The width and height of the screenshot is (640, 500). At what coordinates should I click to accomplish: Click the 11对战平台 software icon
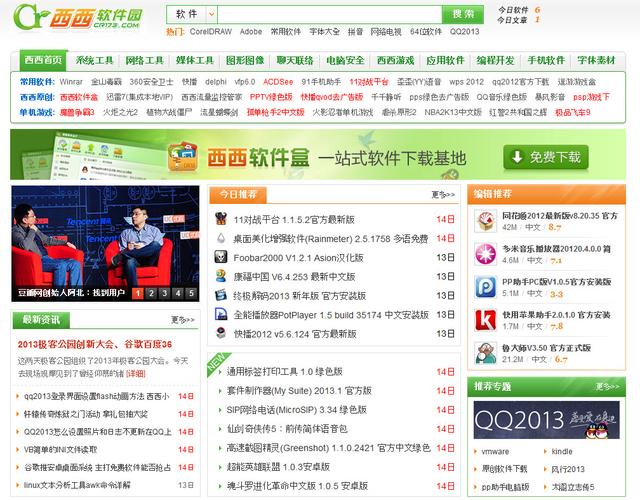222,220
